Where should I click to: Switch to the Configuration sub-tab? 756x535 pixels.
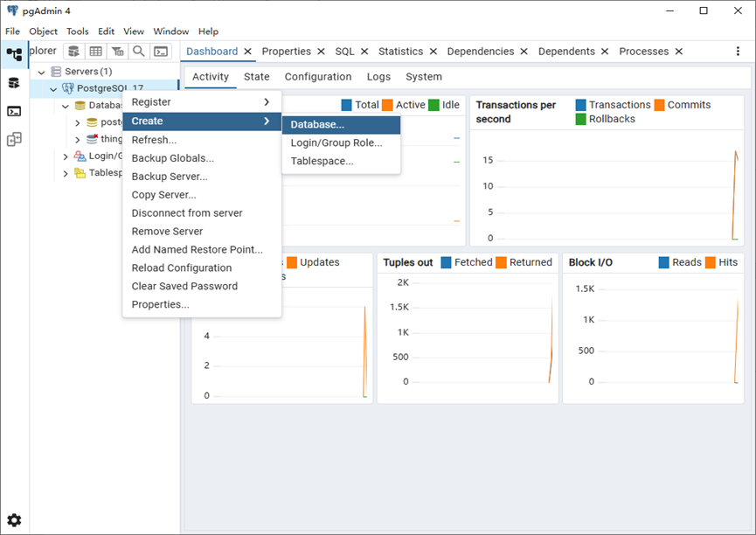(318, 77)
